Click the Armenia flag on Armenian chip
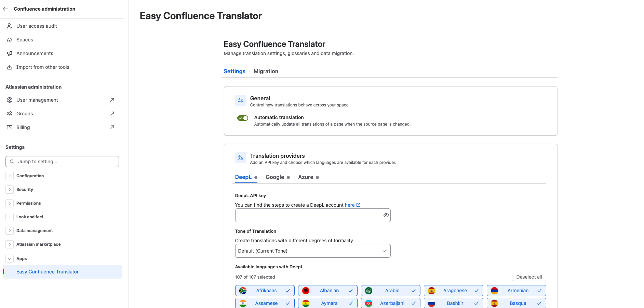The image size is (644, 308). [x=495, y=291]
